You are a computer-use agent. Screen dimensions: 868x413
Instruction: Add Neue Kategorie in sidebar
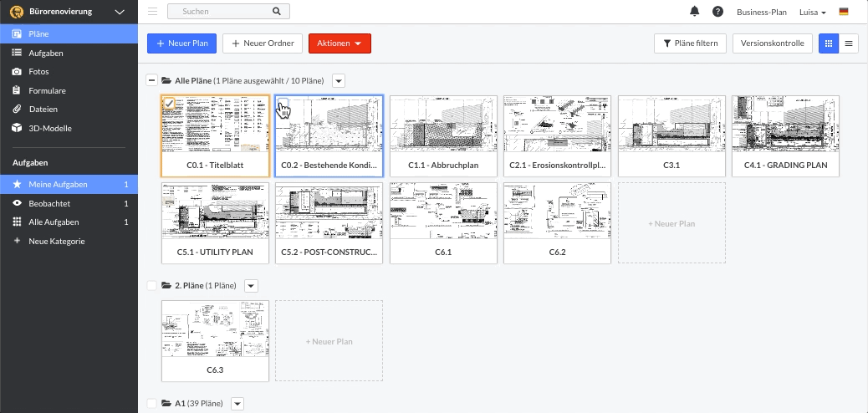(69, 241)
